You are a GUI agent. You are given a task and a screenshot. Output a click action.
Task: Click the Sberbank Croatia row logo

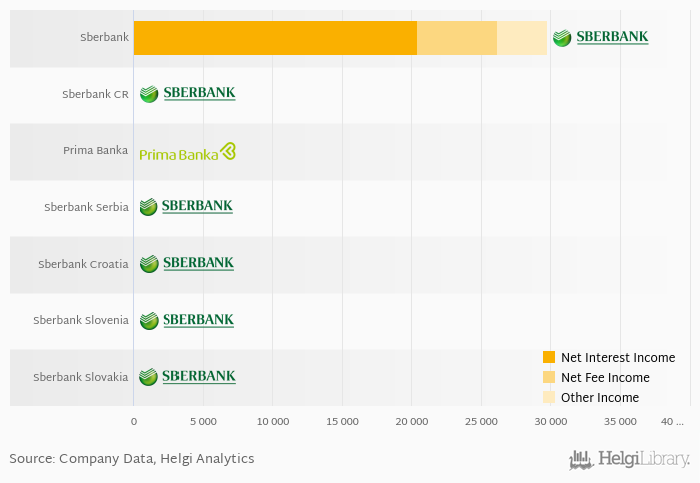tap(186, 263)
